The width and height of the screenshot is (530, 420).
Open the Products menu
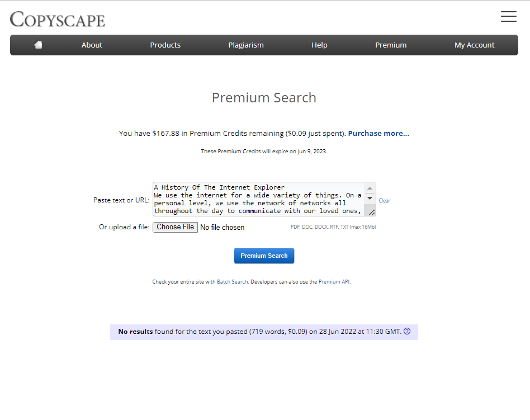(x=165, y=45)
